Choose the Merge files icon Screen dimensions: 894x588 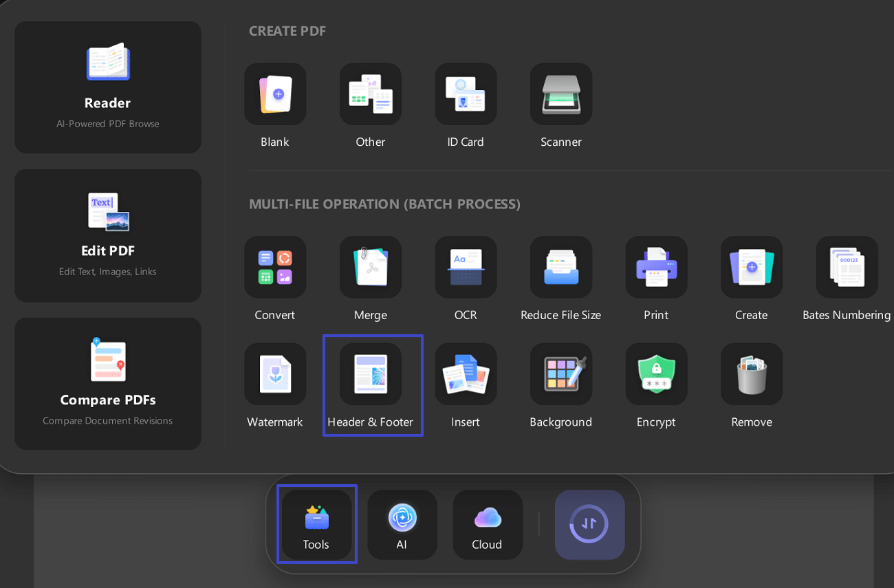point(370,268)
